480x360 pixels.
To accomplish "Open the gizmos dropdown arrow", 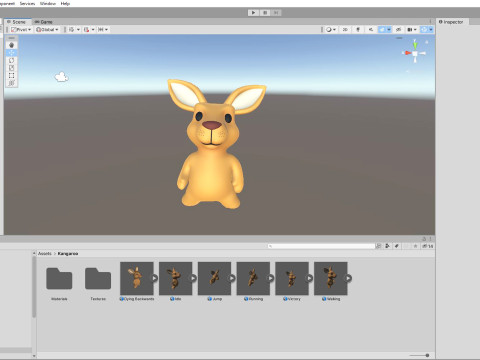I will pos(431,30).
